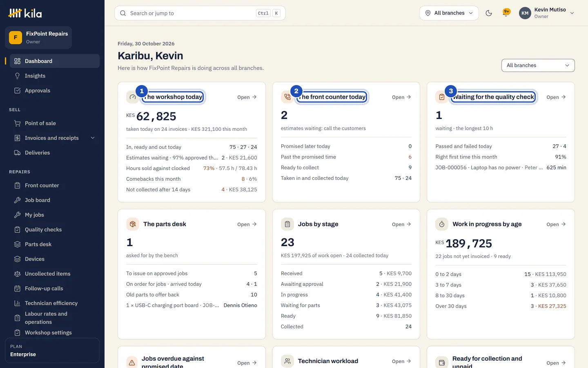Open the parts desk card link

[247, 224]
